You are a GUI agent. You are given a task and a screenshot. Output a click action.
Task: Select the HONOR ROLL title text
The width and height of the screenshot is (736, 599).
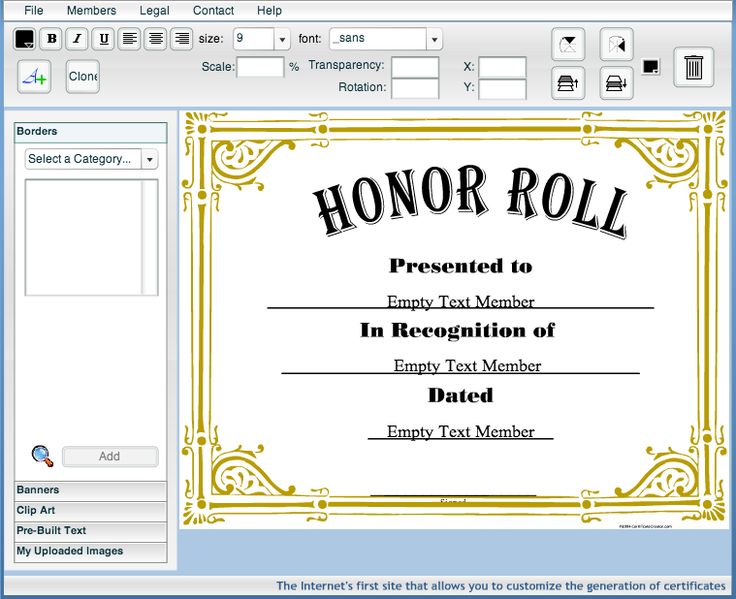pos(470,202)
